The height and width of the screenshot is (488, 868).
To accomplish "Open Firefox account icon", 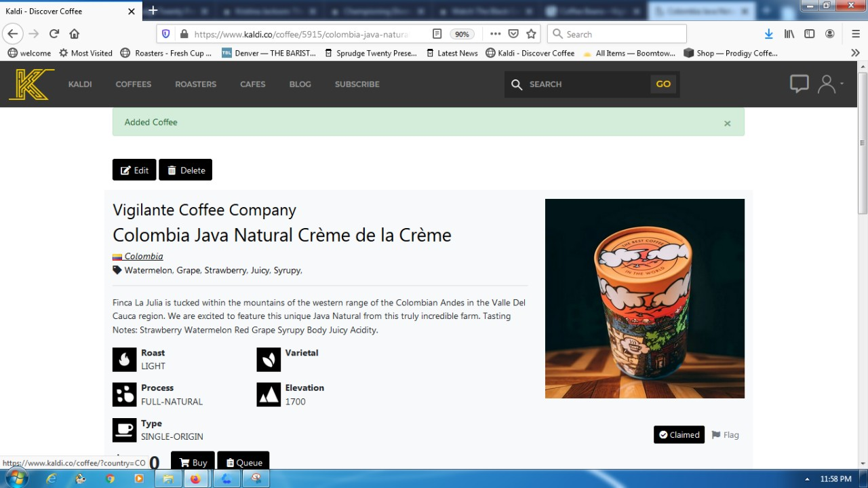I will [830, 34].
